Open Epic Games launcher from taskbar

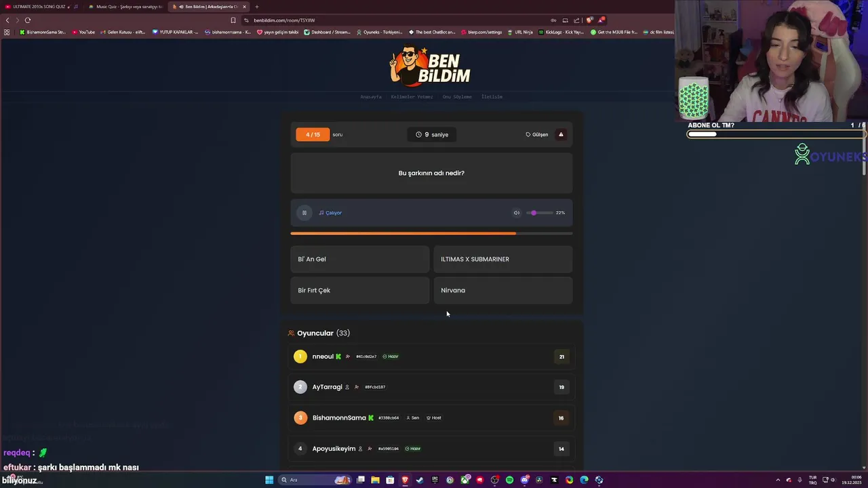[435, 480]
